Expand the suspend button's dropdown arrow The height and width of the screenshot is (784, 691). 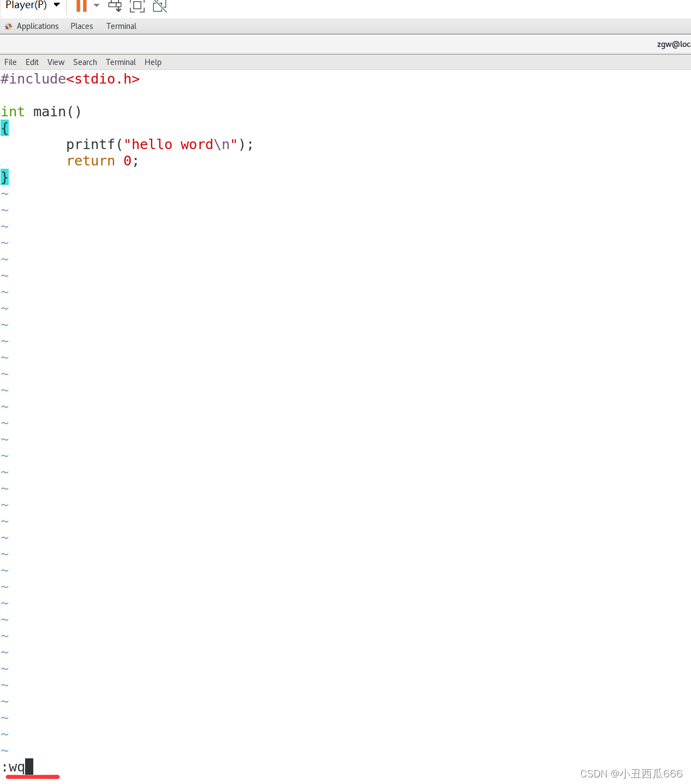click(97, 6)
